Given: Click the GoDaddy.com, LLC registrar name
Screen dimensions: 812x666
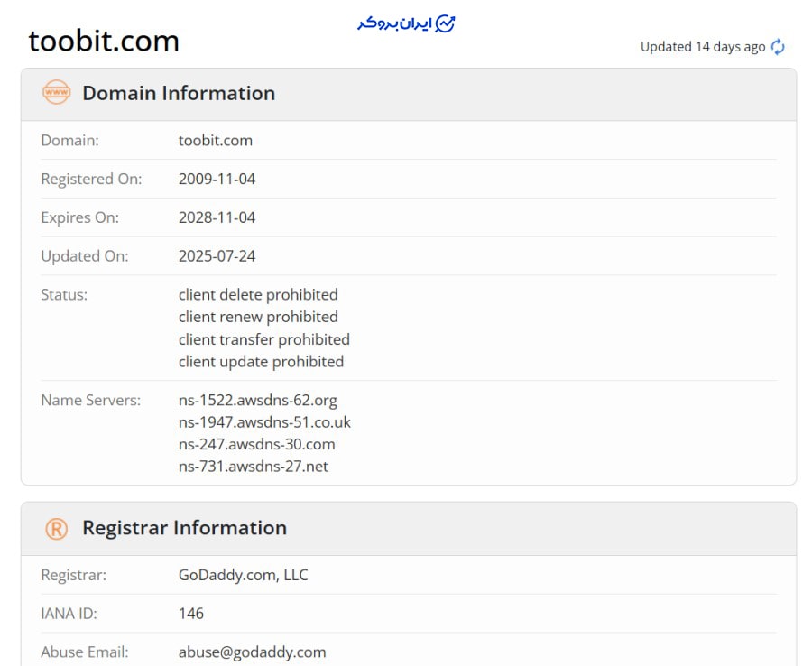Looking at the screenshot, I should 242,575.
